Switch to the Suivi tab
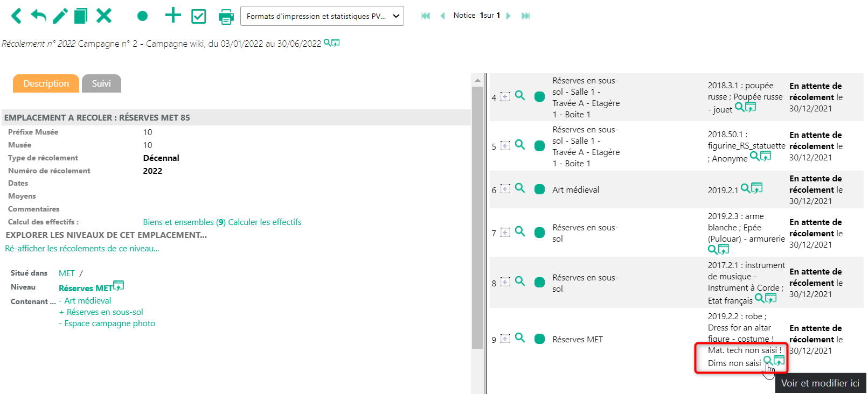 (x=101, y=83)
